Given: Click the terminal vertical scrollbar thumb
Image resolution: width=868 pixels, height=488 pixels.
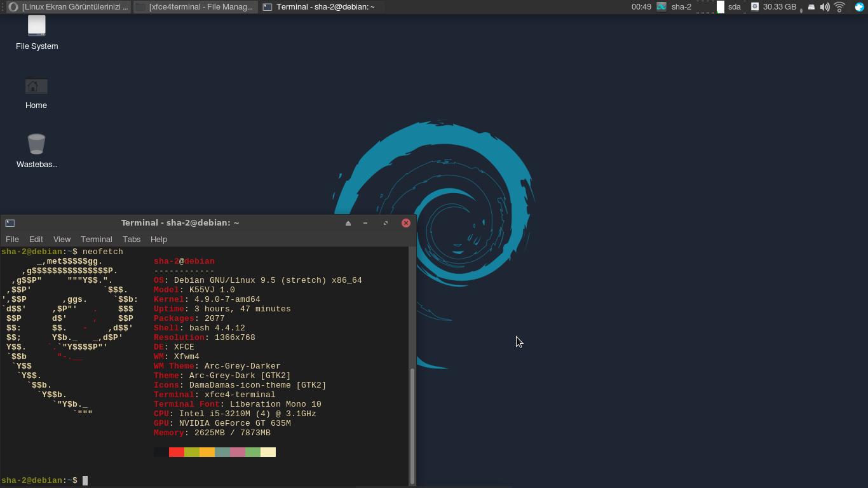Looking at the screenshot, I should 412,426.
